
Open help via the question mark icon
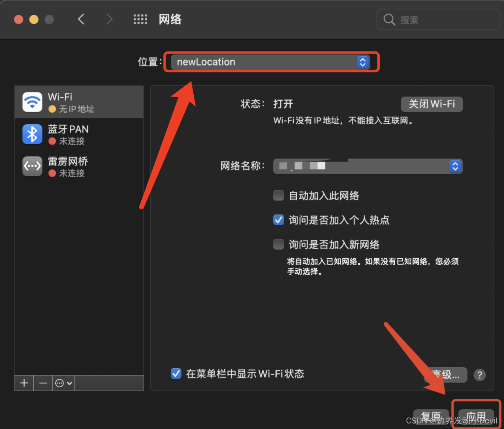480,375
